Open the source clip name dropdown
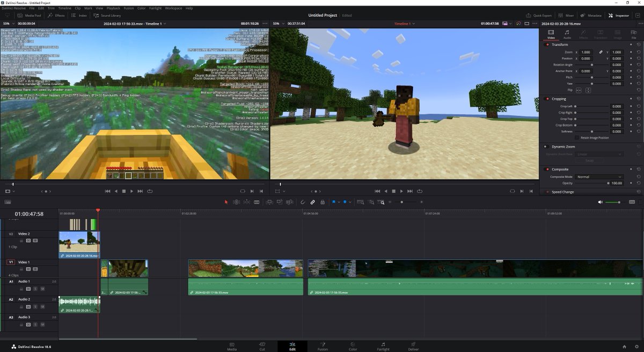The image size is (644, 352). coord(135,24)
